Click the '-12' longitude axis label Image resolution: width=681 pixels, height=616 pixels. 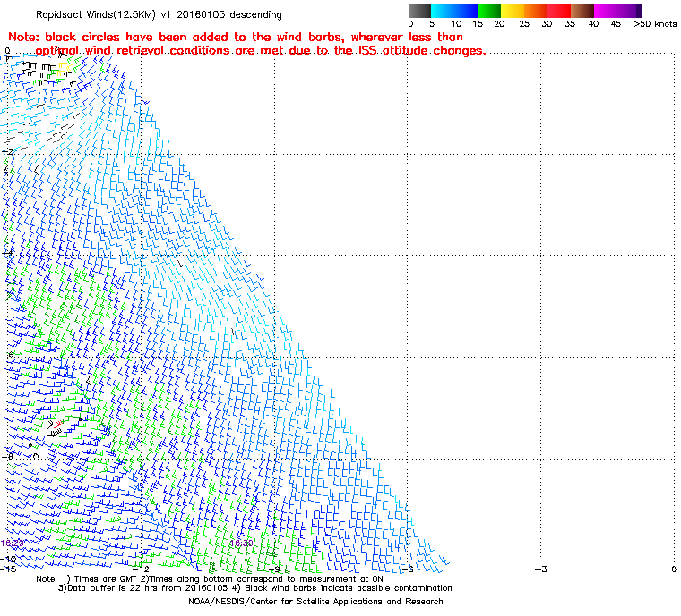[142, 569]
